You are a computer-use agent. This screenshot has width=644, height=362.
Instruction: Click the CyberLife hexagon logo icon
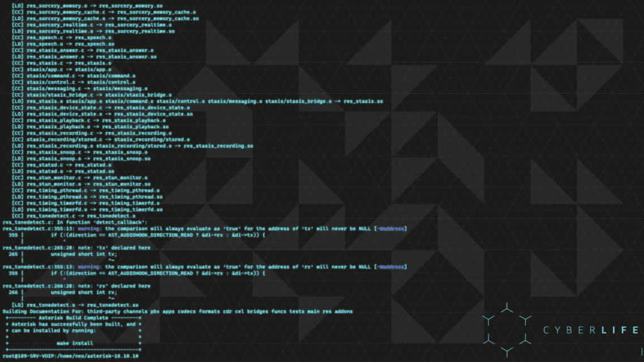507,329
